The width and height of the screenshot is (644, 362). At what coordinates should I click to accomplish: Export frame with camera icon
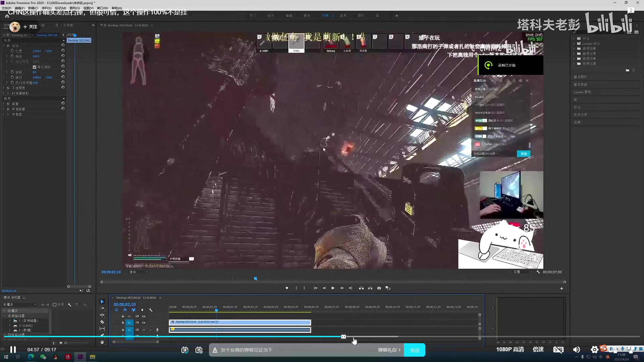pos(379,288)
